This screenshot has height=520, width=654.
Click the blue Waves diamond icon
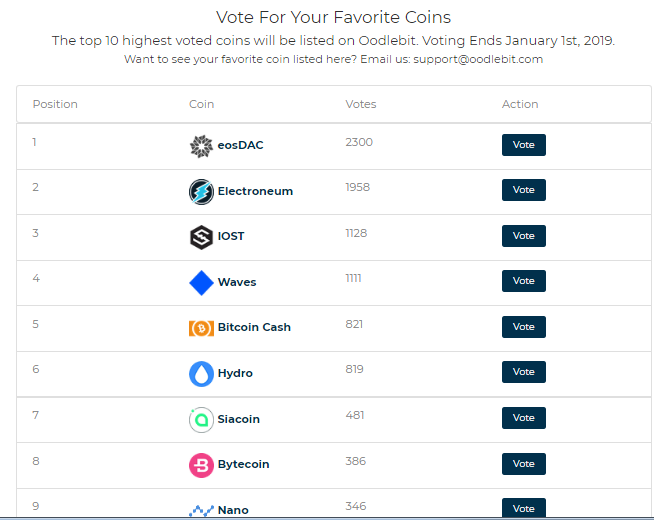[201, 283]
